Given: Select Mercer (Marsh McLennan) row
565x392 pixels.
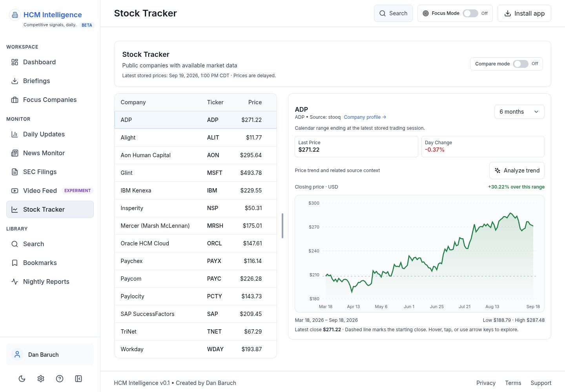Looking at the screenshot, I should point(195,226).
